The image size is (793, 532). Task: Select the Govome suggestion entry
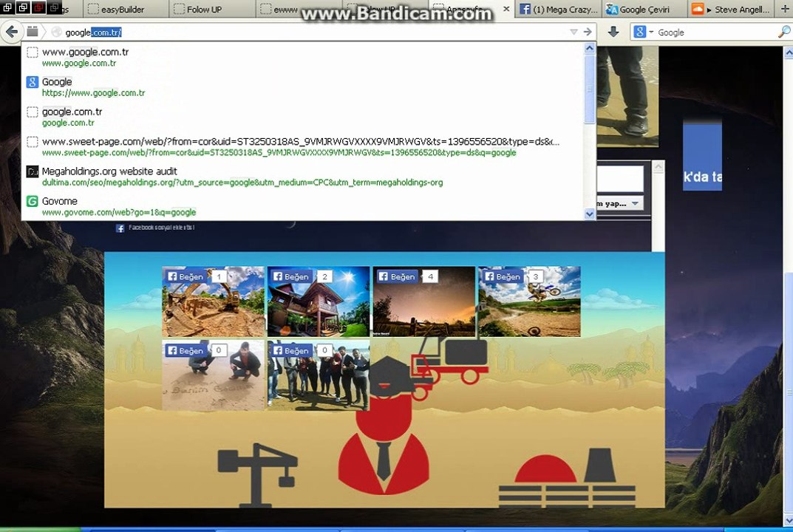[304, 206]
